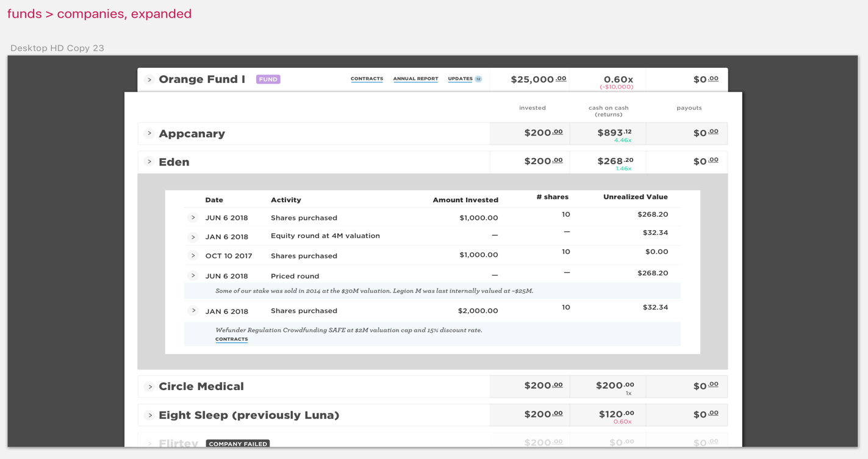The image size is (868, 459).
Task: Click the # shares column header
Action: [552, 197]
